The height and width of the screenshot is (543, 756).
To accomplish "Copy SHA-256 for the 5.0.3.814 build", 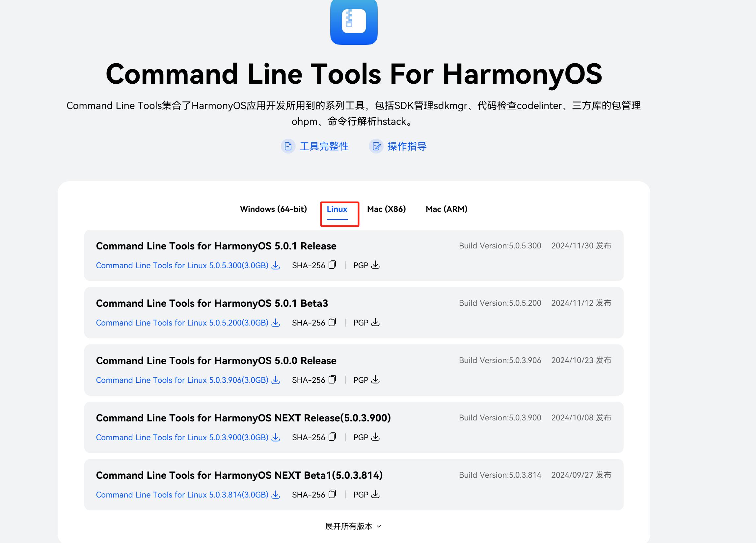I will coord(332,494).
